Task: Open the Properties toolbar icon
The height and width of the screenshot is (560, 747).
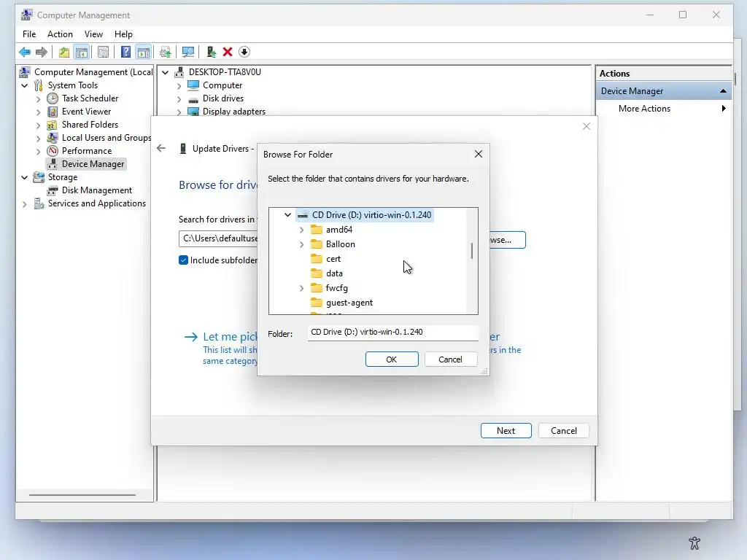Action: click(x=103, y=52)
